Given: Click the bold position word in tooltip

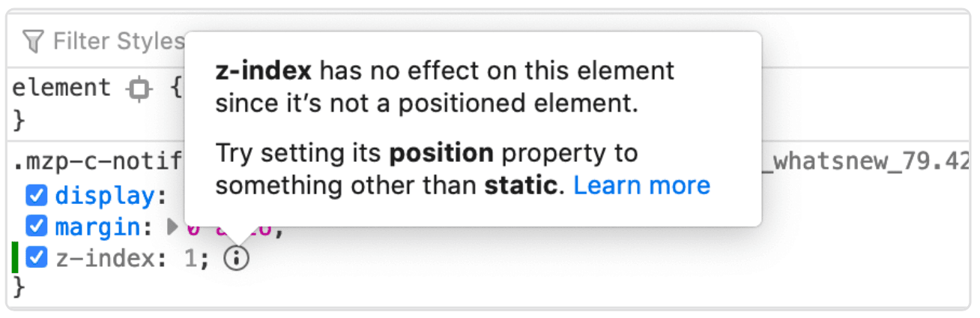Looking at the screenshot, I should click(441, 153).
